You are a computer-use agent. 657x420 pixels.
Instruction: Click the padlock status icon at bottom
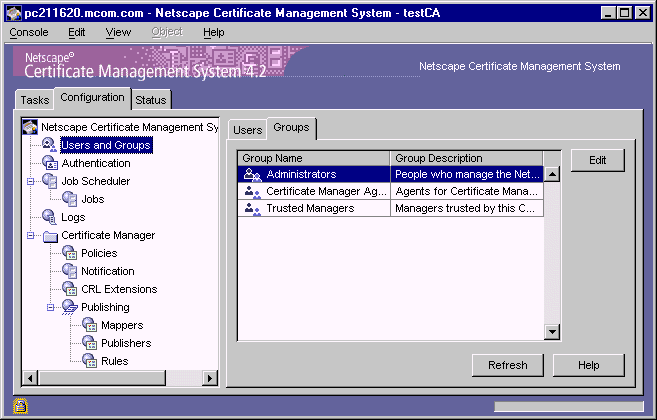[20, 405]
